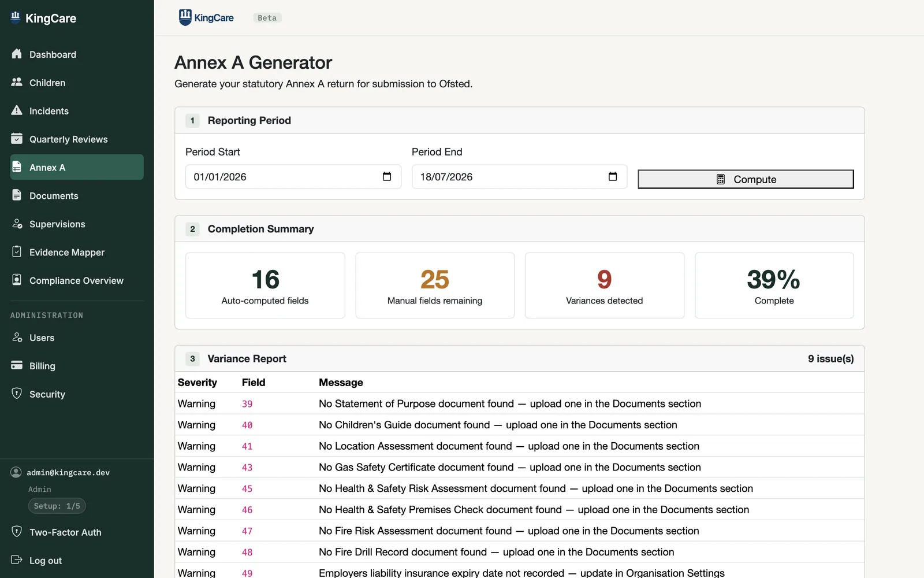
Task: Click the Severity column header
Action: (198, 382)
